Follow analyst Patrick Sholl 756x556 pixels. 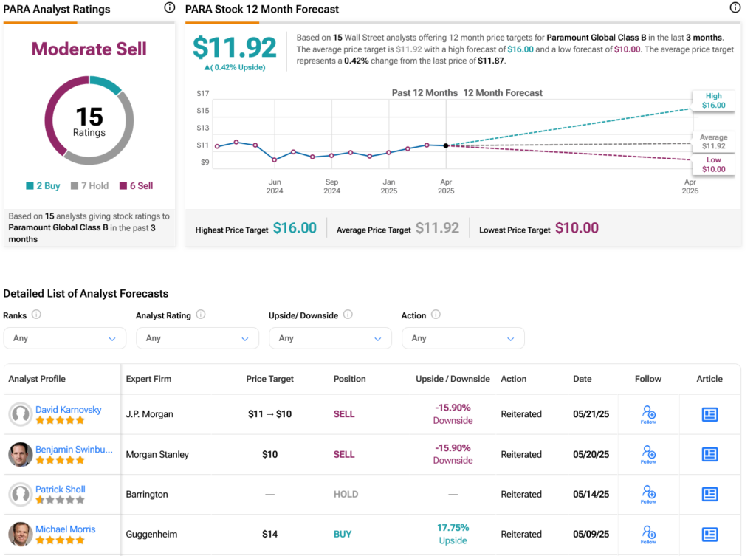click(648, 494)
